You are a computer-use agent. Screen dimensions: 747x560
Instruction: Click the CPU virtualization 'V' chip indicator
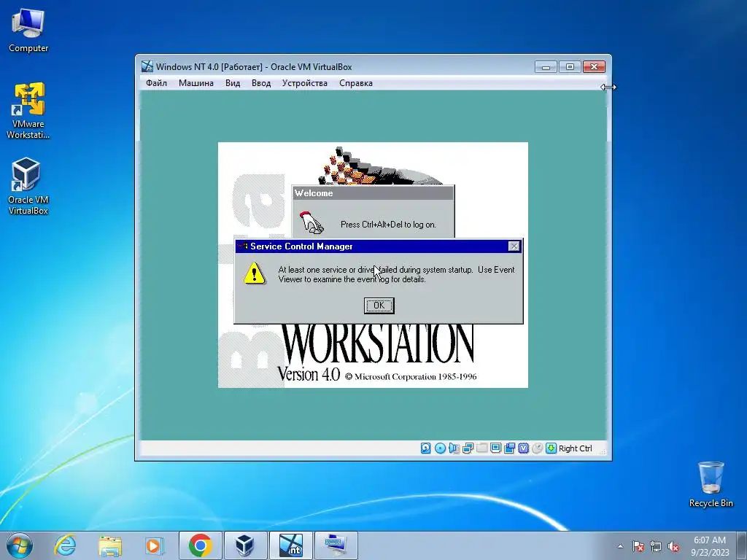click(x=523, y=448)
